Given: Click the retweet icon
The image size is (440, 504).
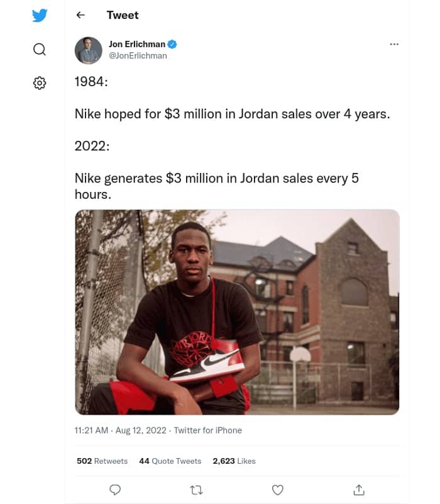Looking at the screenshot, I should tap(195, 490).
